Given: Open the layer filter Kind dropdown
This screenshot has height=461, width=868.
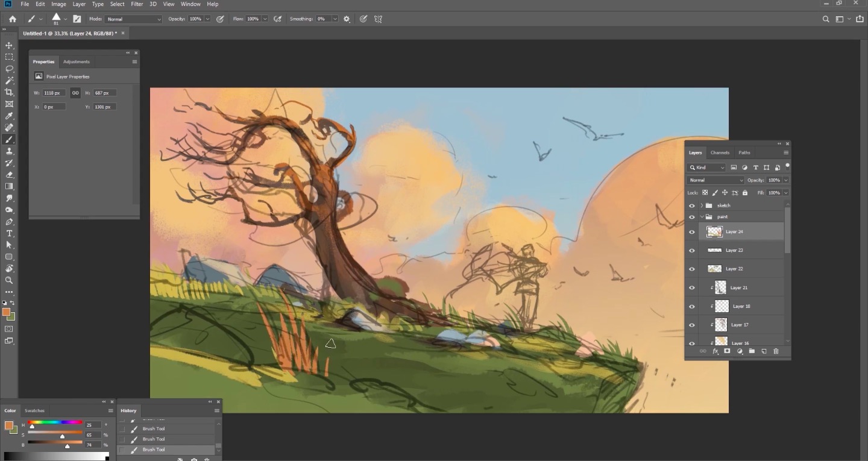Looking at the screenshot, I should pos(706,168).
